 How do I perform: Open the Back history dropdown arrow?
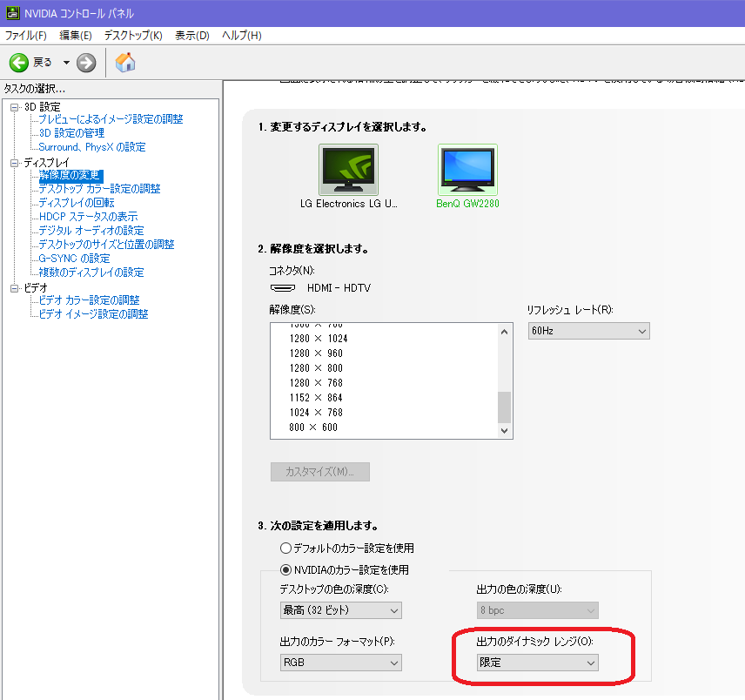(x=66, y=63)
